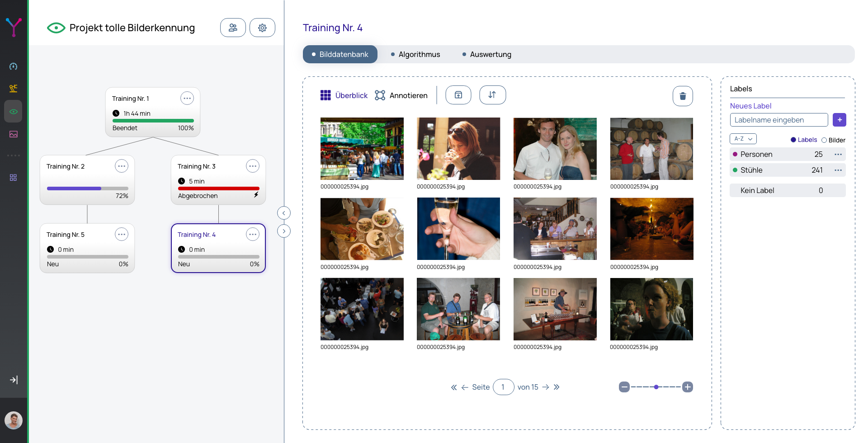
Task: Click Projekt tolle Bilderkennung title
Action: click(x=132, y=28)
